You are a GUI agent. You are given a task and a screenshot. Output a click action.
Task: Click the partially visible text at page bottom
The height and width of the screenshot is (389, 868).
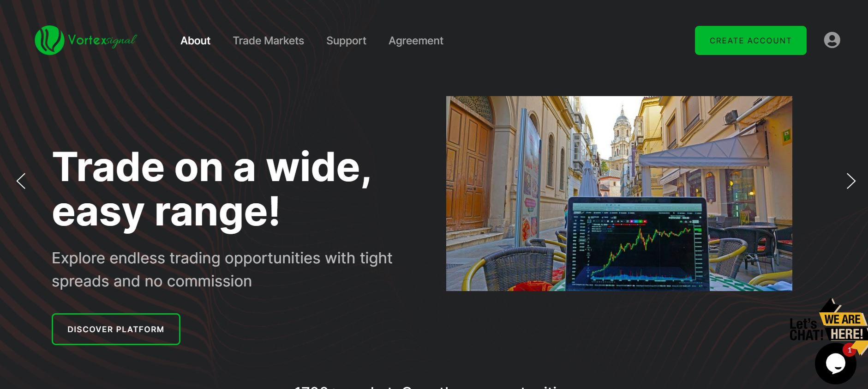coord(429,386)
